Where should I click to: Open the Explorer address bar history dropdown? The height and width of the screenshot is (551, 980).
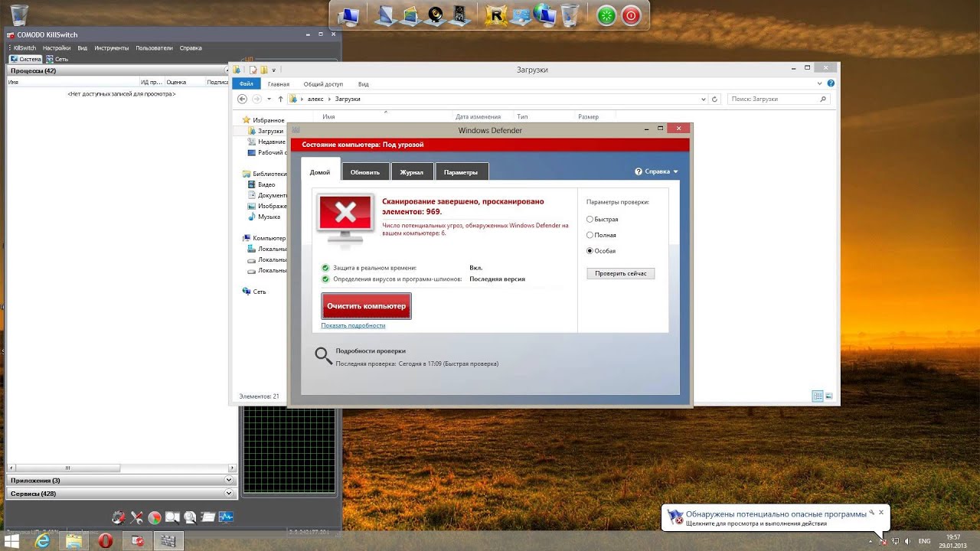coord(704,99)
